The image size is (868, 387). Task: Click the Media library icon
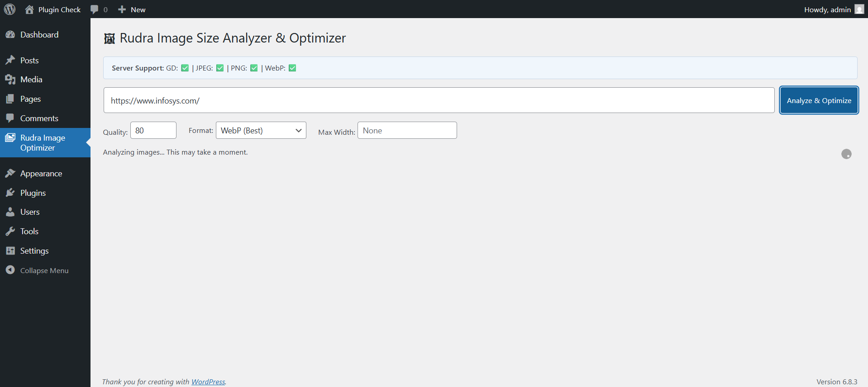pos(10,80)
